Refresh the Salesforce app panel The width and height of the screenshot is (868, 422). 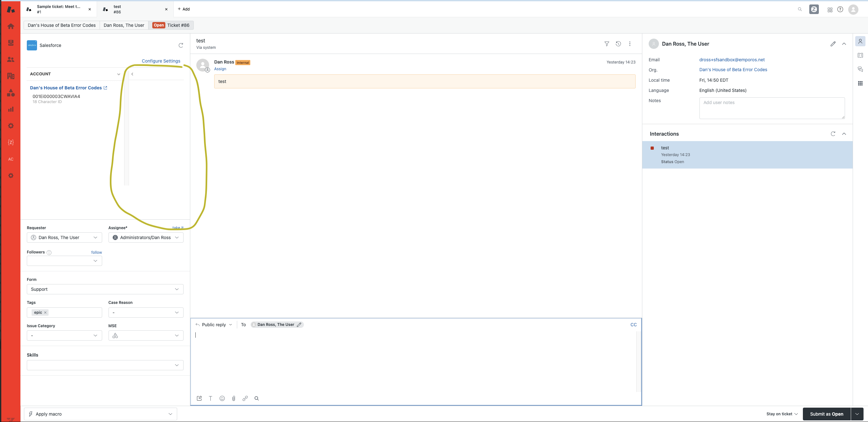(181, 45)
